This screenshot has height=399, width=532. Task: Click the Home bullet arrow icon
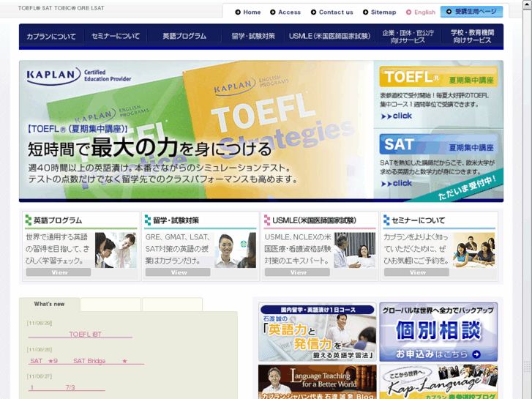pyautogui.click(x=238, y=12)
